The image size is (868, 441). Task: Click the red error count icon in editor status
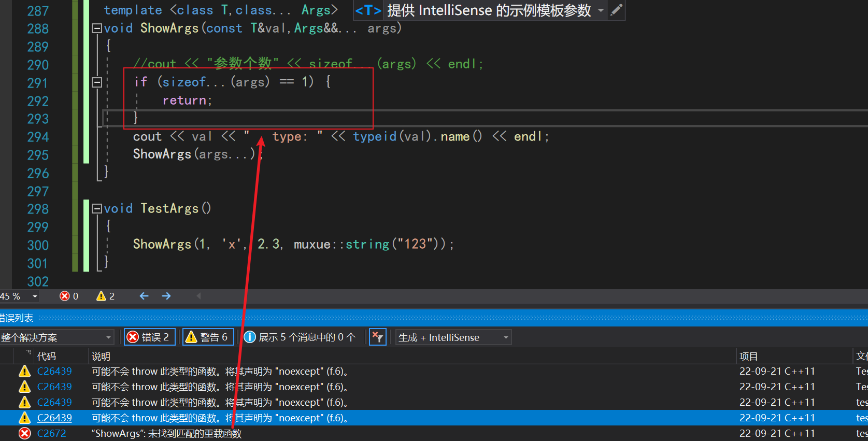point(65,296)
